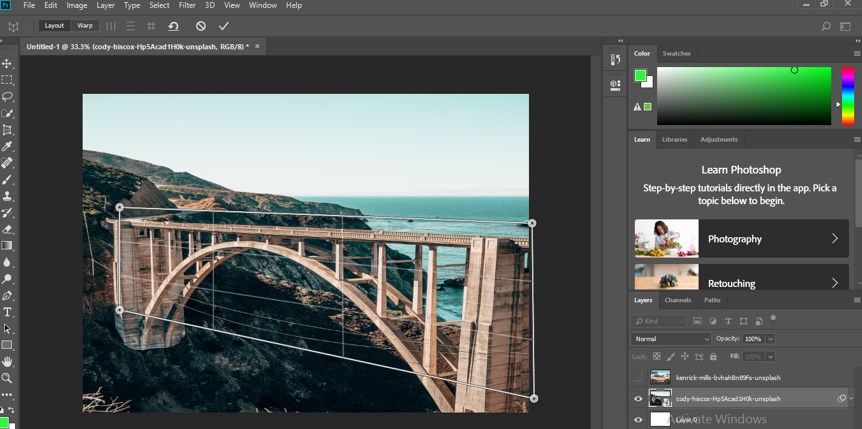The height and width of the screenshot is (429, 862).
Task: Click the vertical hue spectrum slider
Action: coord(847,96)
